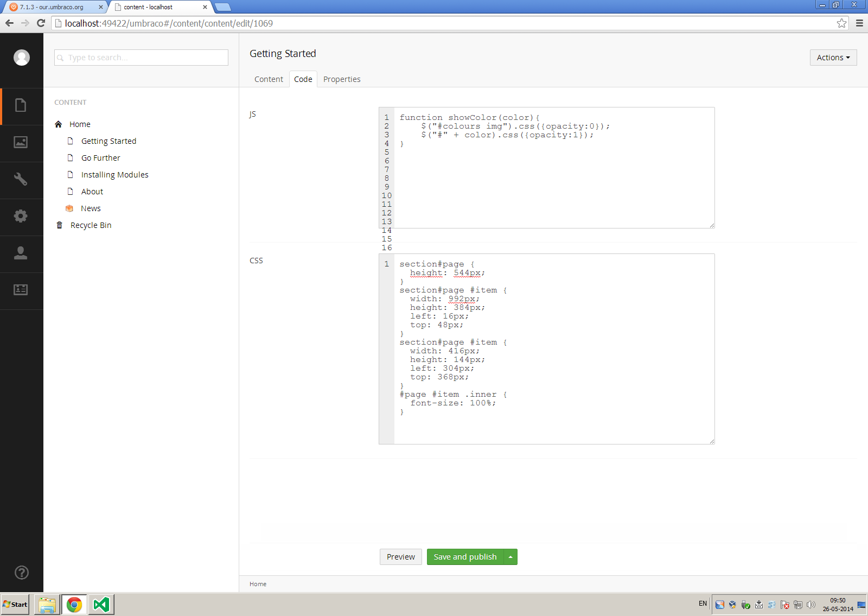Select About tree node
The width and height of the screenshot is (868, 616).
point(92,192)
